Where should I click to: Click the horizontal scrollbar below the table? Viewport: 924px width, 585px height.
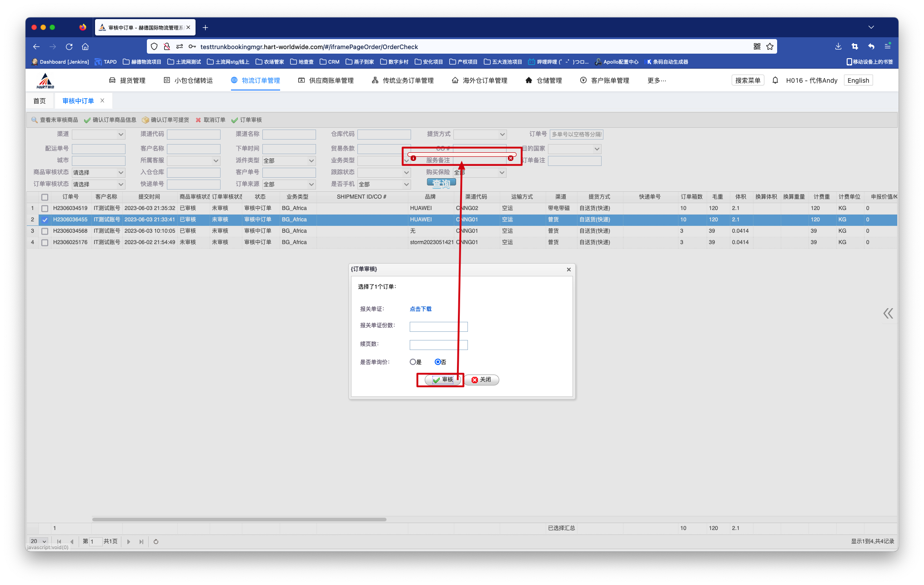tap(239, 519)
